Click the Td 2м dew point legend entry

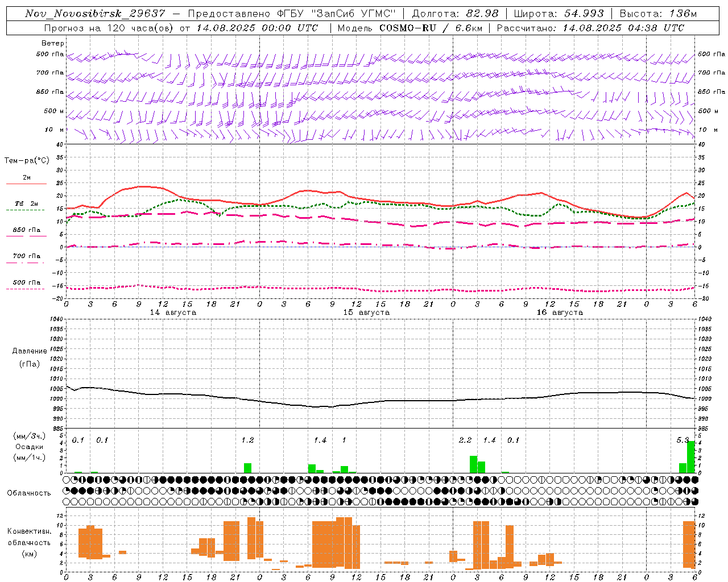coord(26,203)
